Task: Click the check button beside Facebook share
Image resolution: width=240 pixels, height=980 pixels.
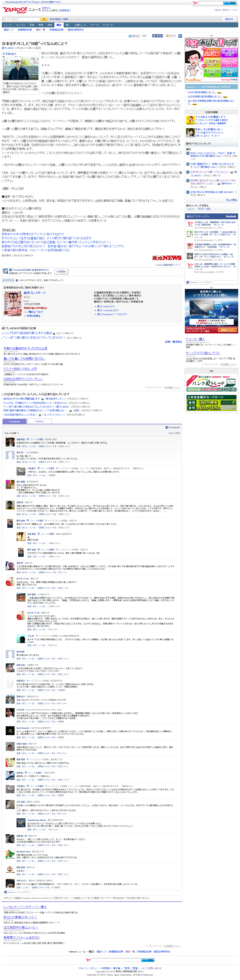Action: coord(171,36)
